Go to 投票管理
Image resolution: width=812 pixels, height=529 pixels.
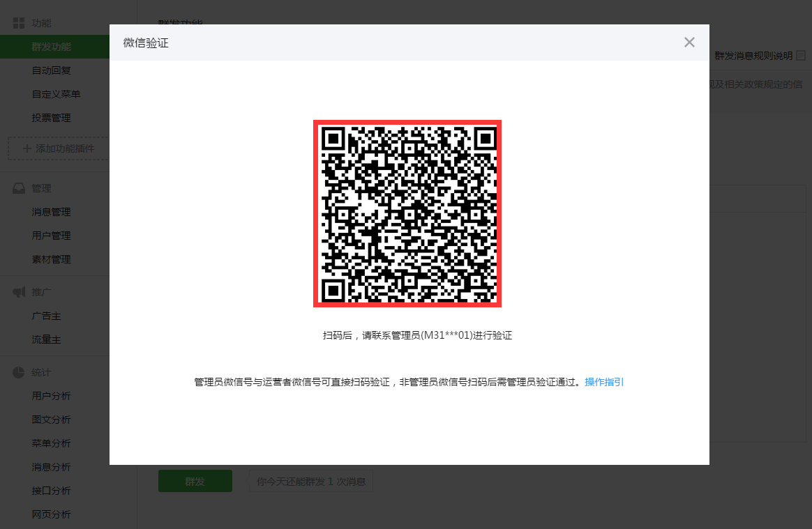tap(52, 117)
